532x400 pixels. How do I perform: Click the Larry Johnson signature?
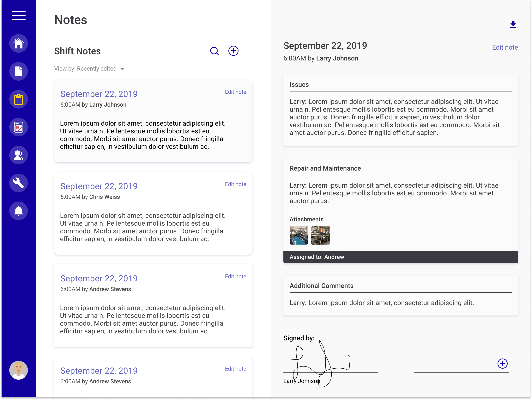tap(321, 364)
